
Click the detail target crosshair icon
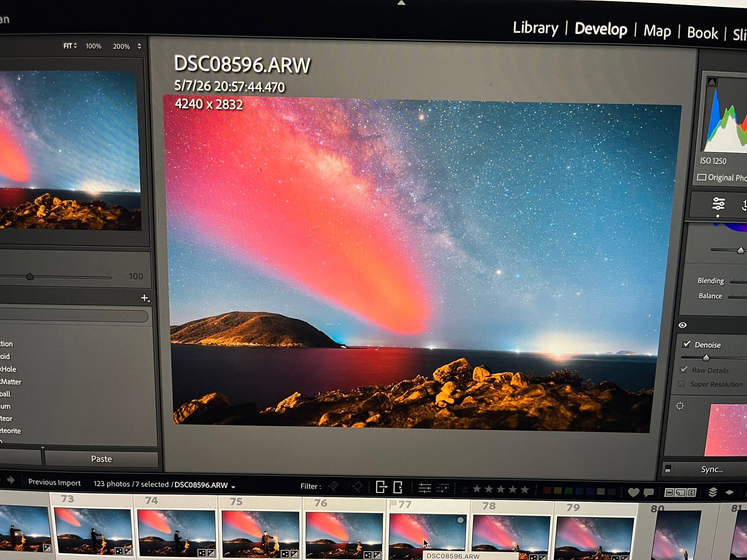click(x=680, y=405)
